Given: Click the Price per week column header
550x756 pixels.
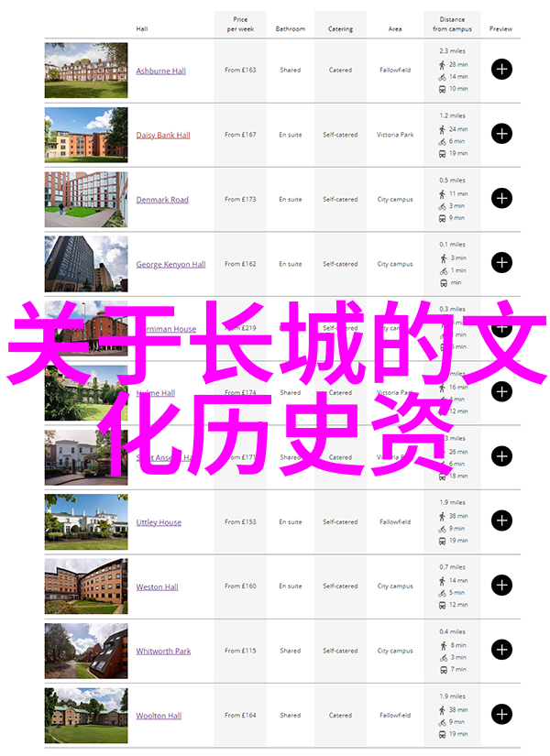Looking at the screenshot, I should [240, 24].
